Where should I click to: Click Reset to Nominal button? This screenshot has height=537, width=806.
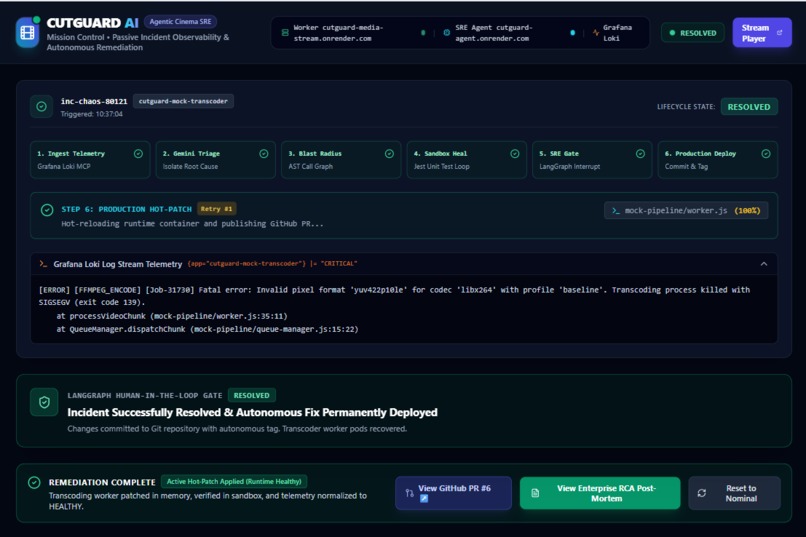(x=734, y=493)
